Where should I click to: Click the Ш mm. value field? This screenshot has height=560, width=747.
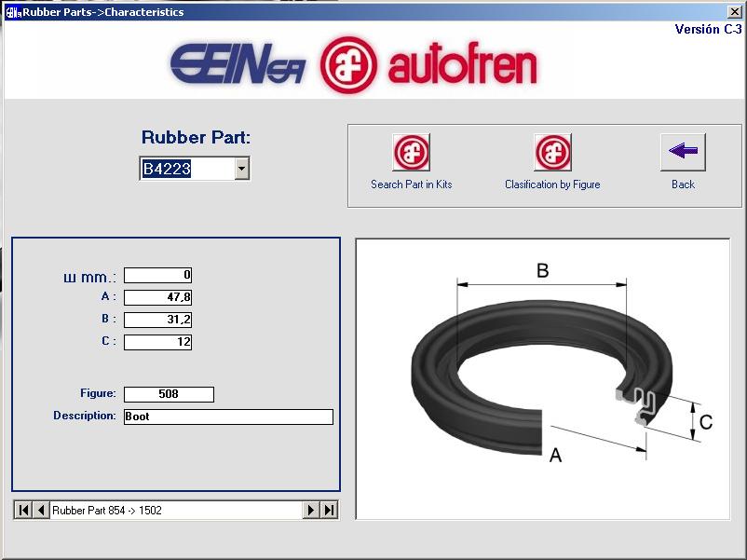[157, 275]
